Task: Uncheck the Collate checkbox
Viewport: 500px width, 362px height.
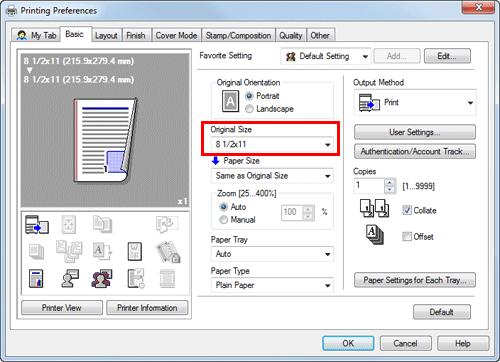Action: pyautogui.click(x=407, y=210)
